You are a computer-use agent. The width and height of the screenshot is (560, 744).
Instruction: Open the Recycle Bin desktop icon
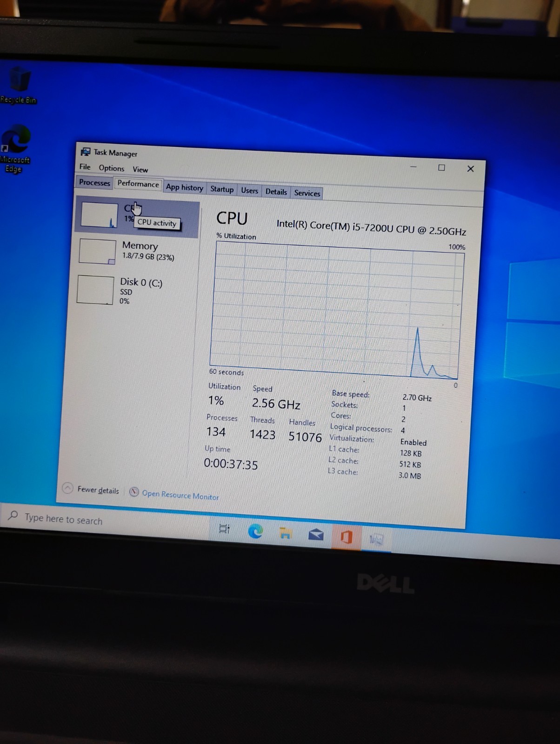point(19,85)
